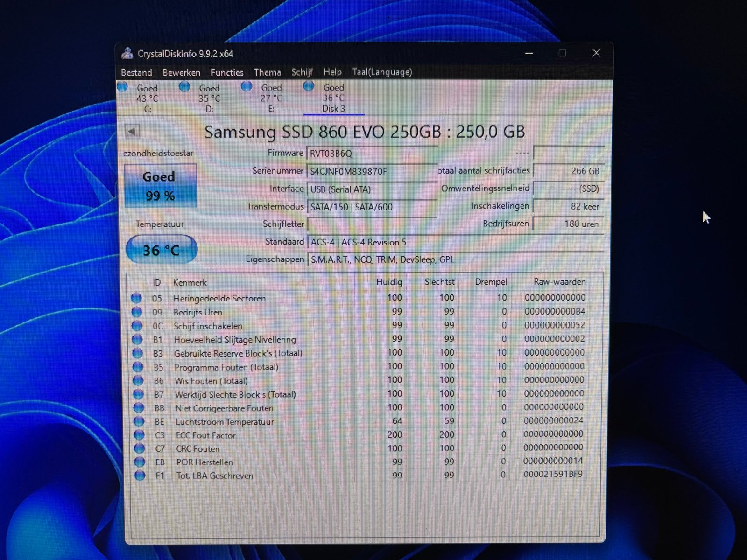Click the status orb for POR Herstellen
Image resolution: width=747 pixels, height=560 pixels.
[x=140, y=462]
